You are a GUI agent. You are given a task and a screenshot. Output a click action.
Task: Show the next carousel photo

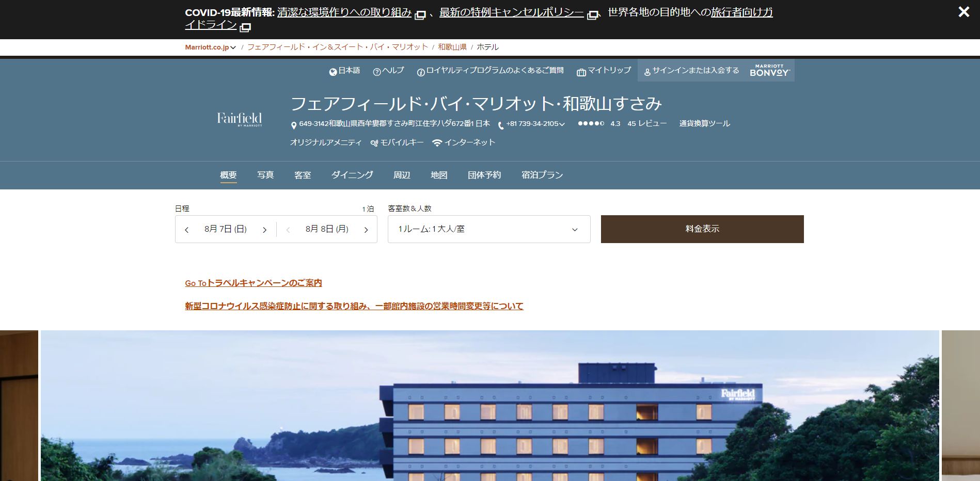click(961, 406)
